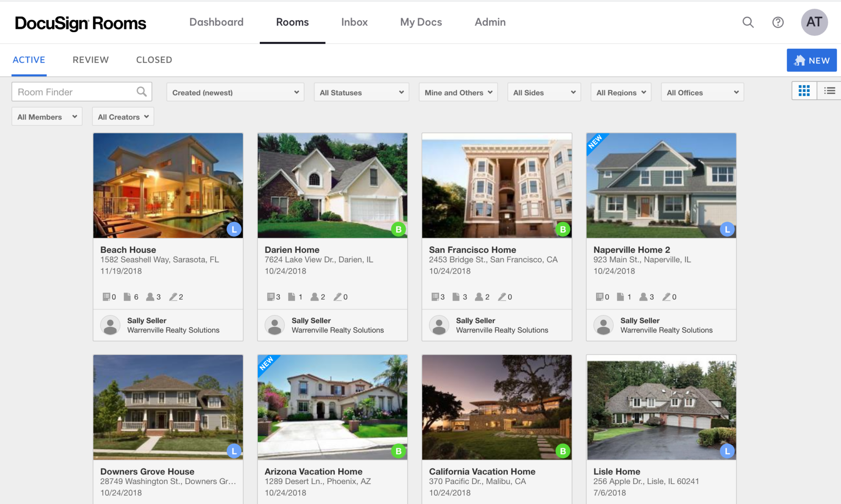Viewport: 841px width, 504px height.
Task: Switch to the REVIEW tab
Action: coord(90,60)
